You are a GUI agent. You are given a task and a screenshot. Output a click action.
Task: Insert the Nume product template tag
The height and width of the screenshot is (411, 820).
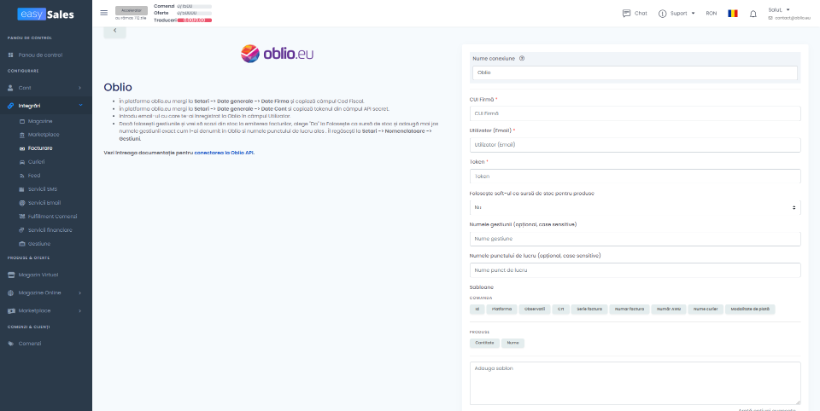(x=512, y=343)
